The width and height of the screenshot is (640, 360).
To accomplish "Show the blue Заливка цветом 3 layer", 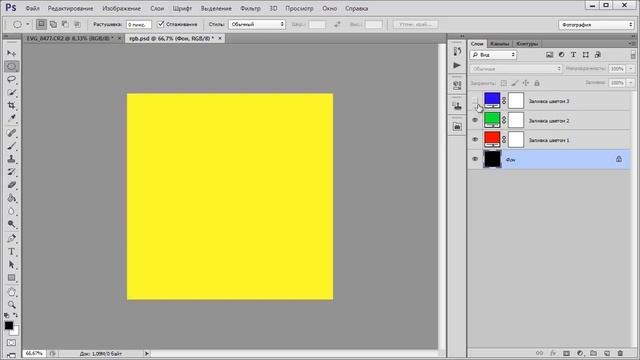I will (x=475, y=100).
